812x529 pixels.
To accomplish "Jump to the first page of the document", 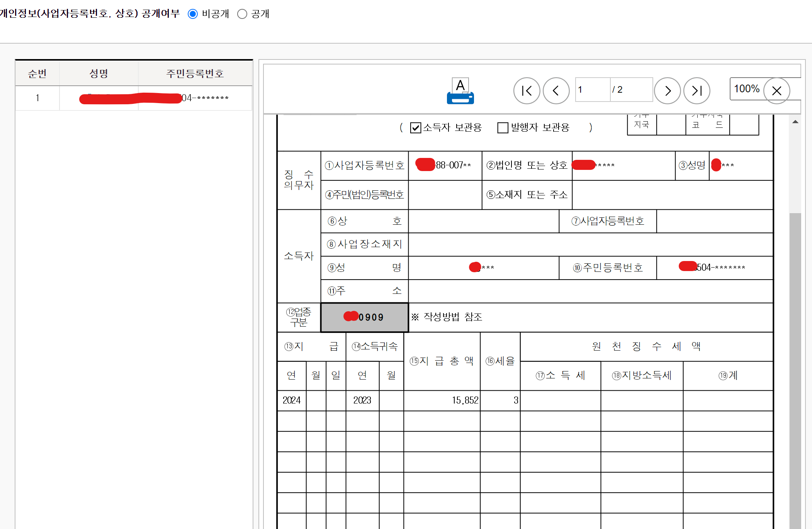I will pyautogui.click(x=527, y=90).
